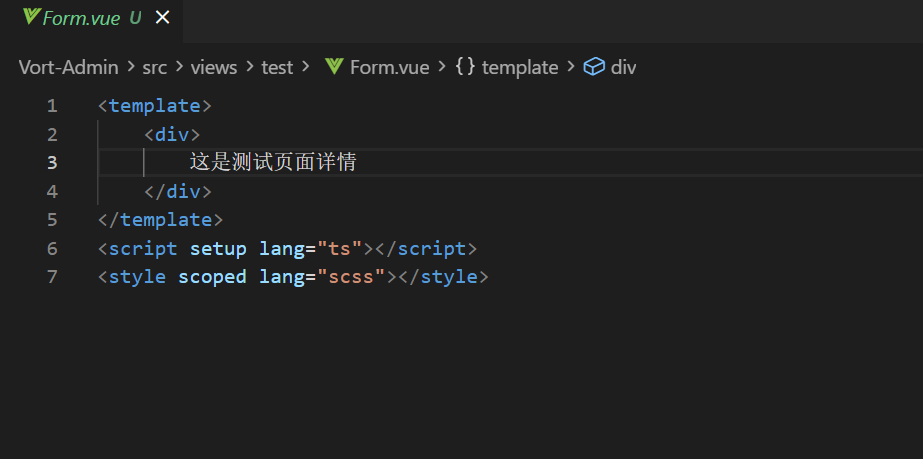Click the "scss" lang value in the style tag
This screenshot has height=459, width=923.
tap(357, 276)
